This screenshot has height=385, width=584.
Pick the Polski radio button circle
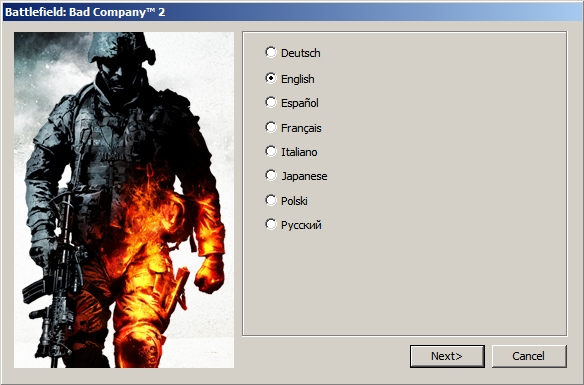click(x=271, y=200)
